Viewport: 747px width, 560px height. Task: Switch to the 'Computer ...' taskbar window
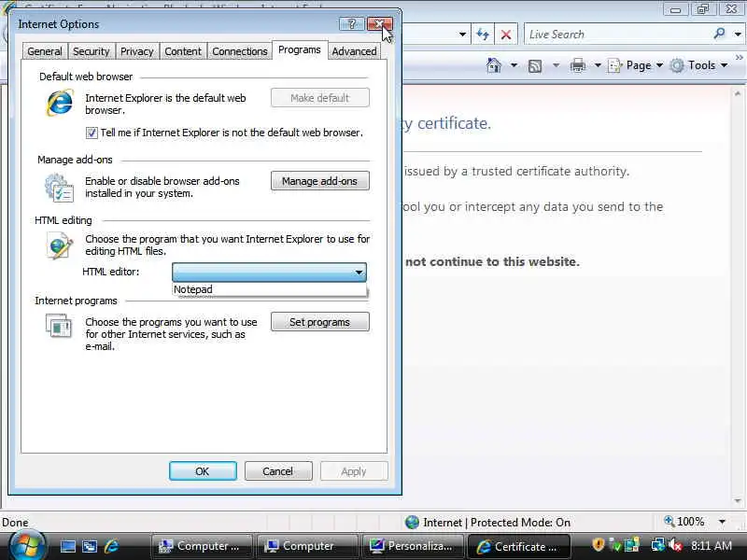click(x=202, y=546)
